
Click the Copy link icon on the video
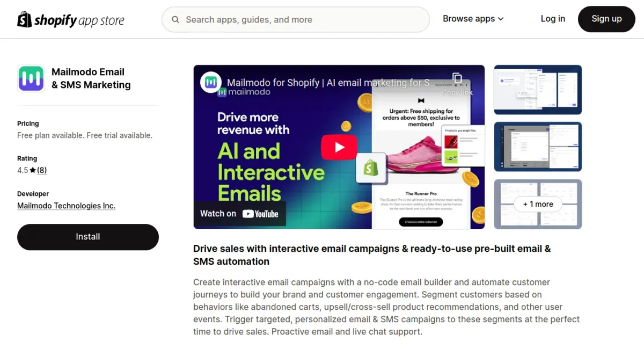(457, 78)
